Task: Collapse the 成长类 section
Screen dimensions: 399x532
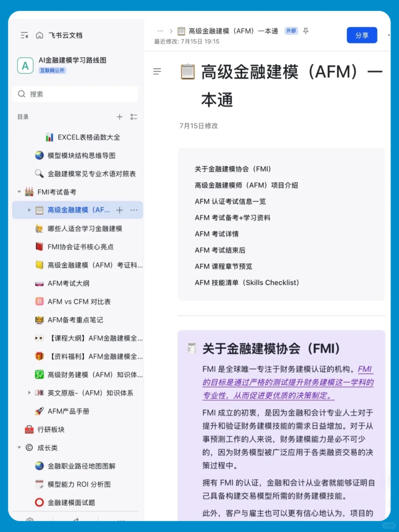Action: (x=19, y=447)
